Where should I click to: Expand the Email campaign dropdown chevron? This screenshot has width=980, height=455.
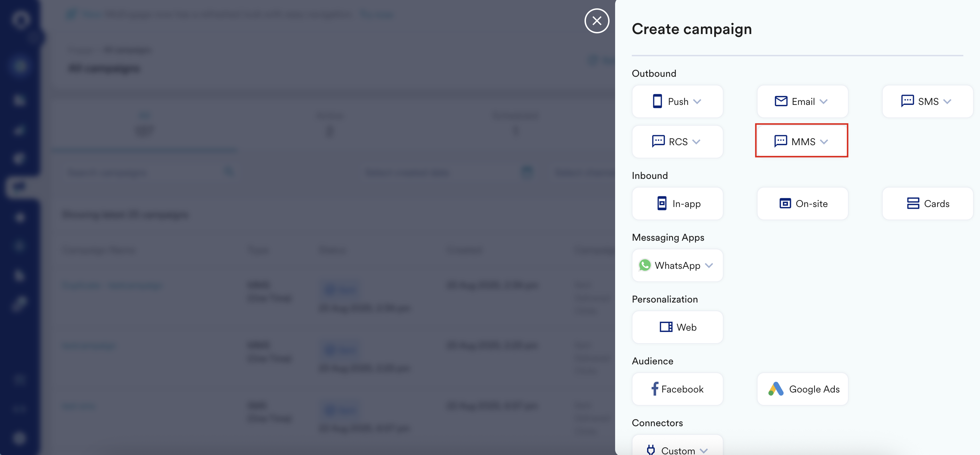[823, 101]
